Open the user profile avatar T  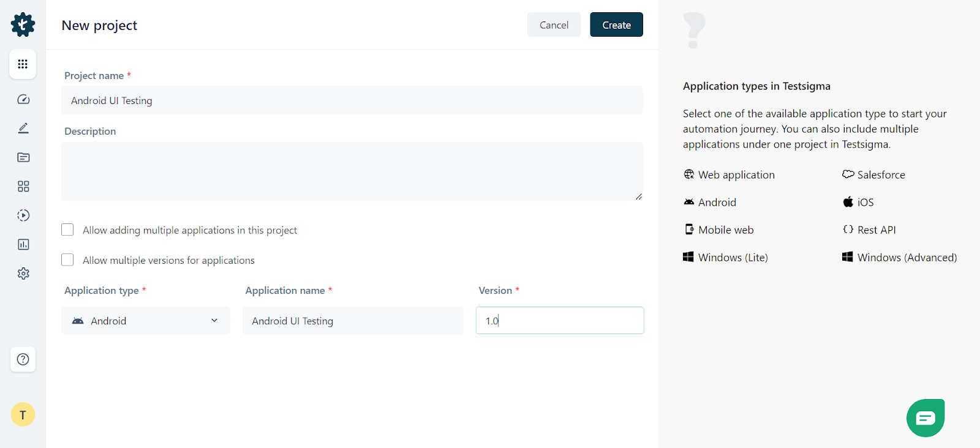point(23,414)
